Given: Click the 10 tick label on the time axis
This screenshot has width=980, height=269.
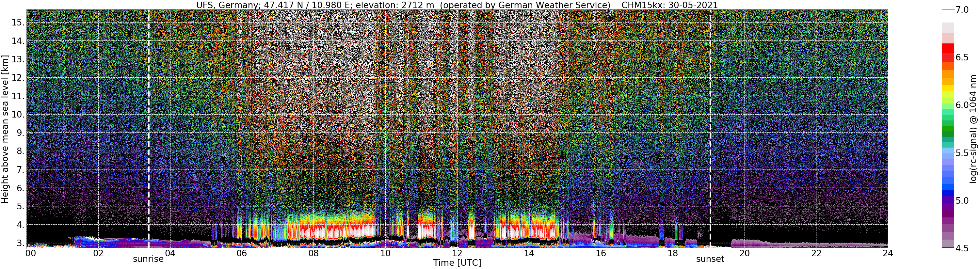Looking at the screenshot, I should [x=385, y=253].
